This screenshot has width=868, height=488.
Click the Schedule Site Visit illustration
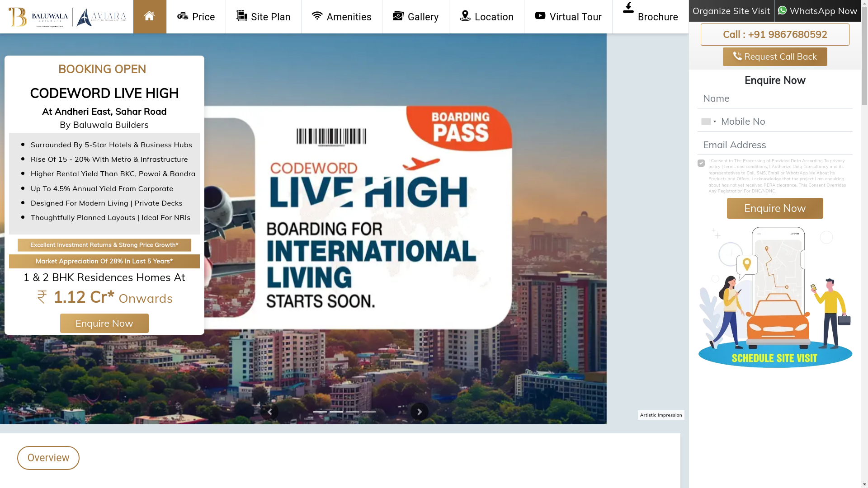point(775,297)
